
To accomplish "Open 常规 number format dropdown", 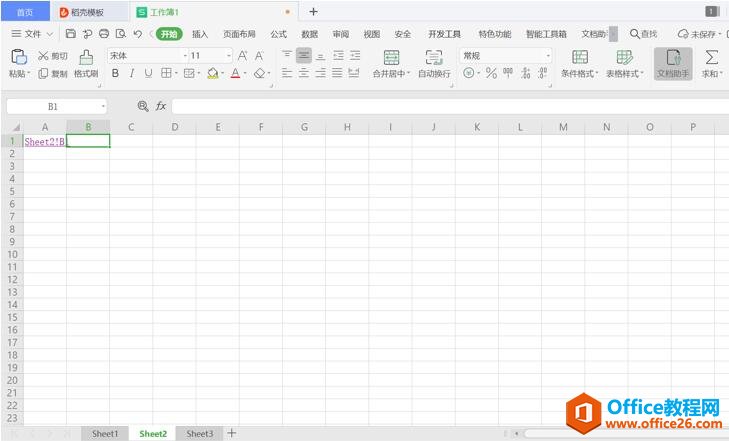I will (x=548, y=56).
